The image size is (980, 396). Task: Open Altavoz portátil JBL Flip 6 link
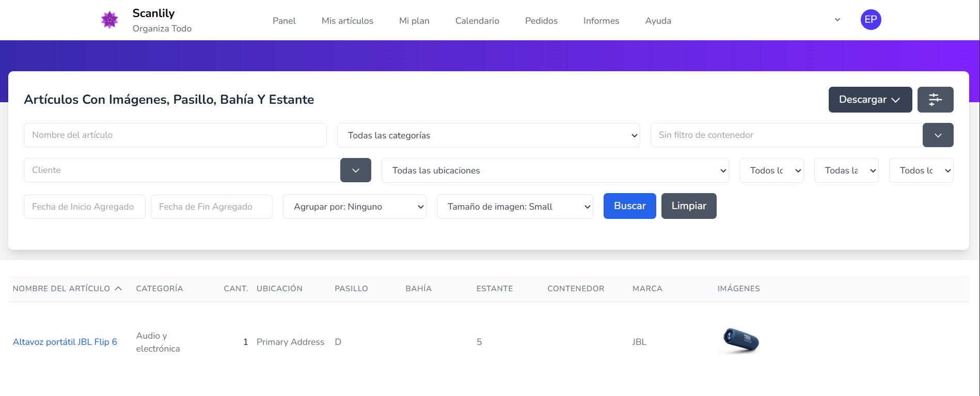coord(65,342)
